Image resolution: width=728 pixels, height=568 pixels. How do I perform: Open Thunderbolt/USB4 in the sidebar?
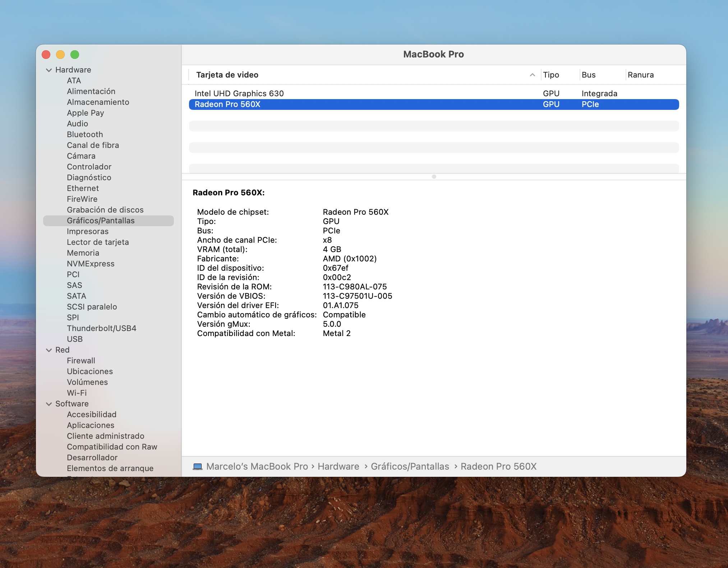[x=101, y=328]
